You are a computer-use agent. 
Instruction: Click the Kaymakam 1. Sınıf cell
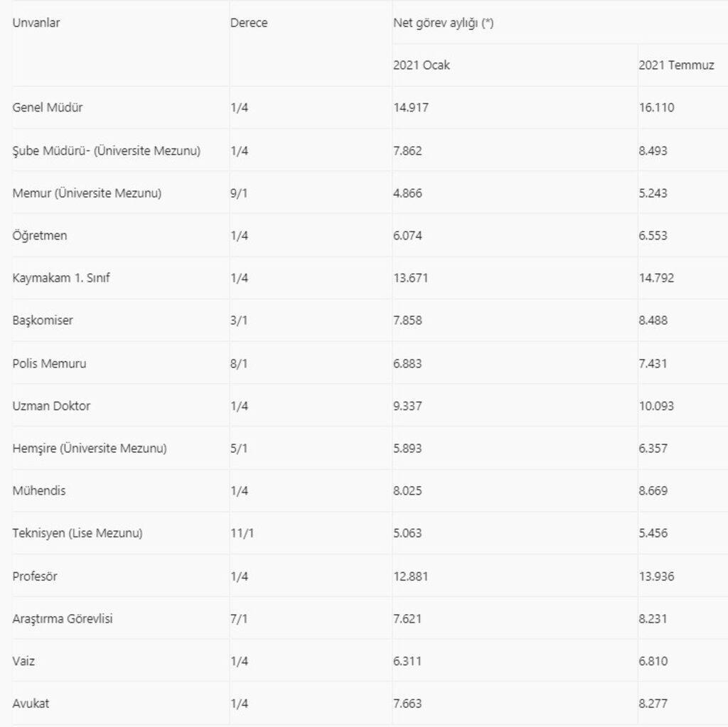(61, 278)
